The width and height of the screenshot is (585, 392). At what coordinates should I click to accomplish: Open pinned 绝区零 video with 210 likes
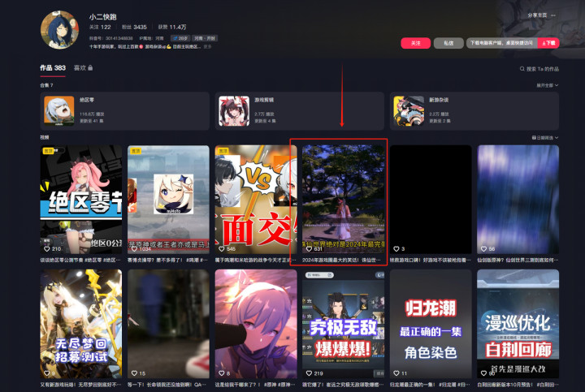[x=81, y=200]
